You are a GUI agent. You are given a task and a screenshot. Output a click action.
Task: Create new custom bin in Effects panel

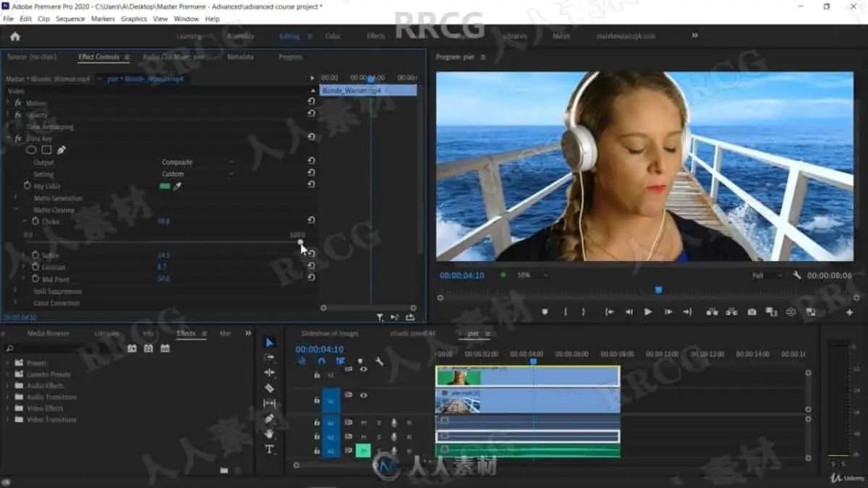[224, 470]
